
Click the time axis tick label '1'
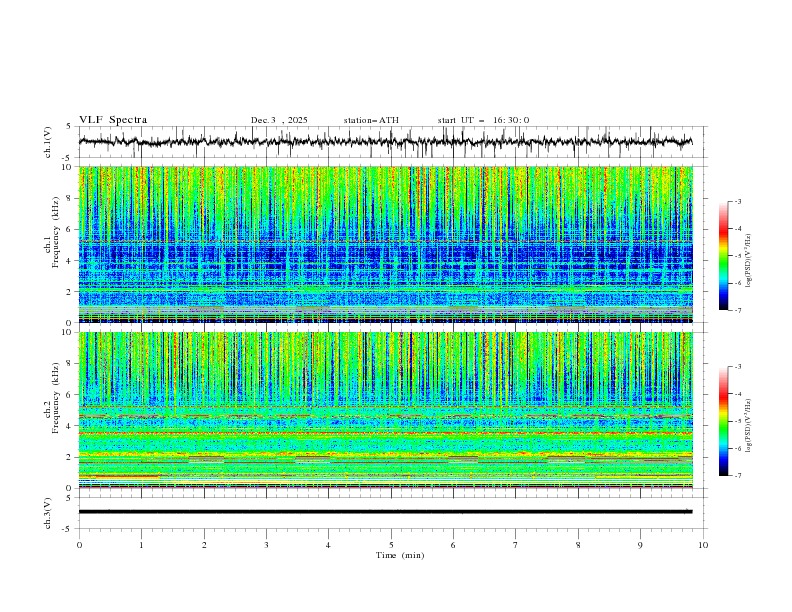(141, 545)
